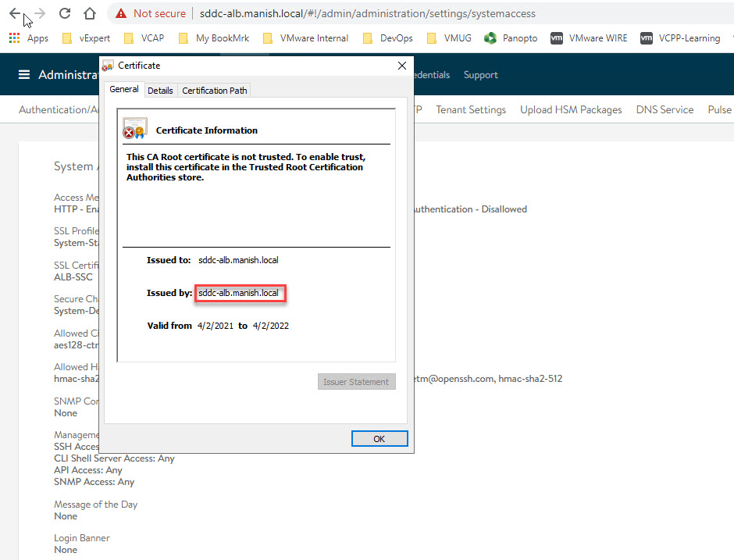This screenshot has height=560, width=734.
Task: Click the Authentication/Authorization tab
Action: (59, 109)
